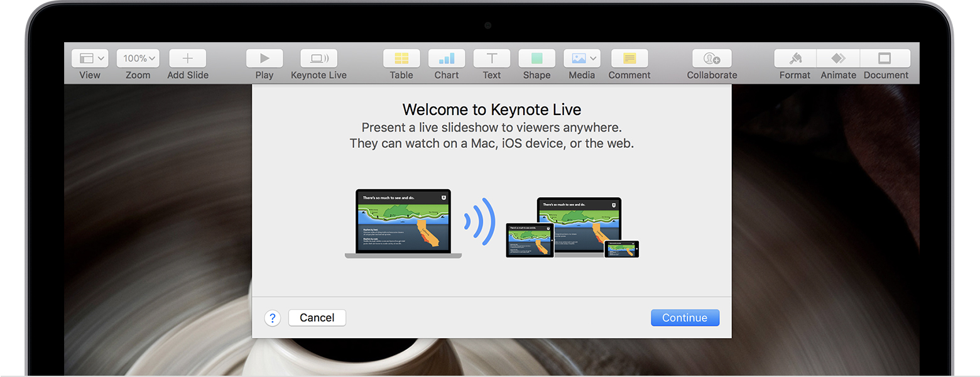The width and height of the screenshot is (980, 377).
Task: Click the 'Welcome to Keynote Live' heading
Action: (x=492, y=109)
